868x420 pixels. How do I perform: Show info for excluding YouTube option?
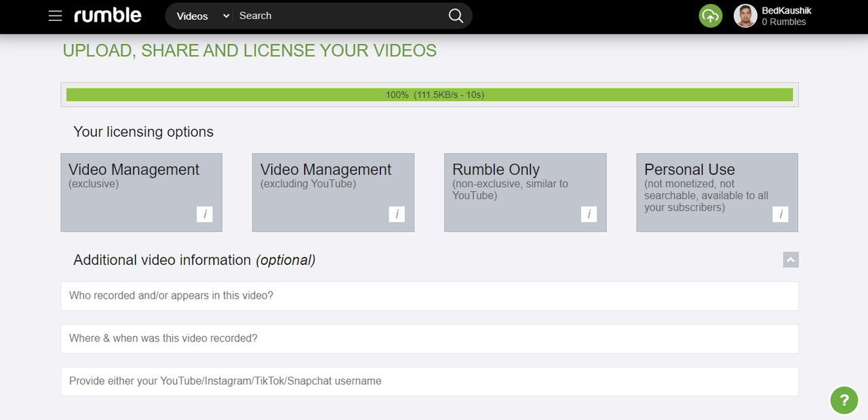click(397, 214)
